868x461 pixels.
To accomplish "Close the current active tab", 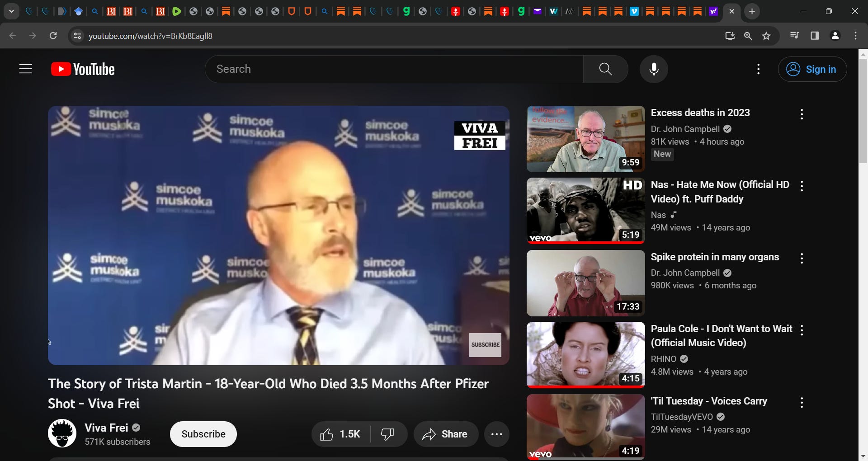I will pyautogui.click(x=731, y=11).
